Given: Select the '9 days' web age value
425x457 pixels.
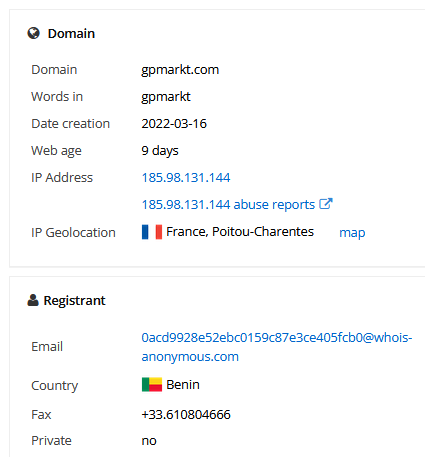Looking at the screenshot, I should click(x=160, y=151).
